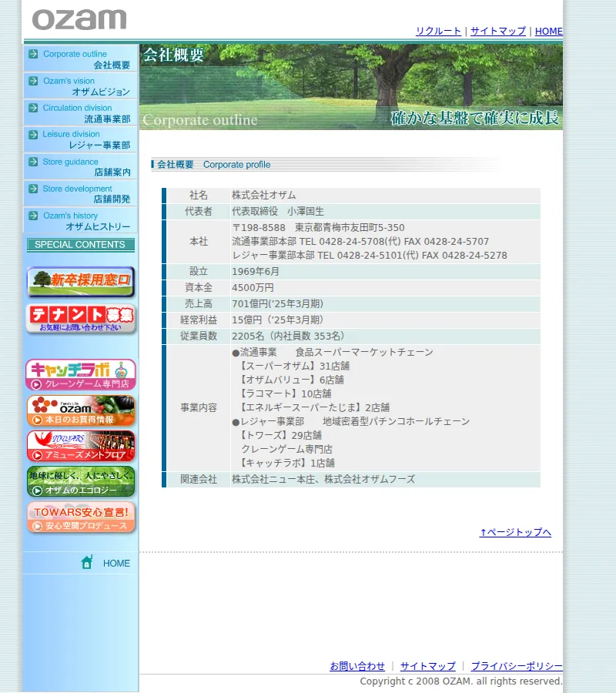The image size is (616, 693).
Task: Open the お問い合わせ footer link
Action: (357, 666)
